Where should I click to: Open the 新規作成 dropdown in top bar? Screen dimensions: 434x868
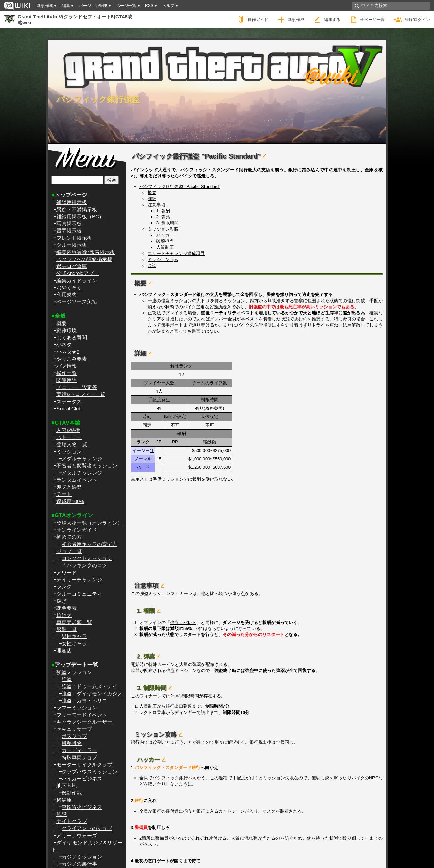(47, 6)
